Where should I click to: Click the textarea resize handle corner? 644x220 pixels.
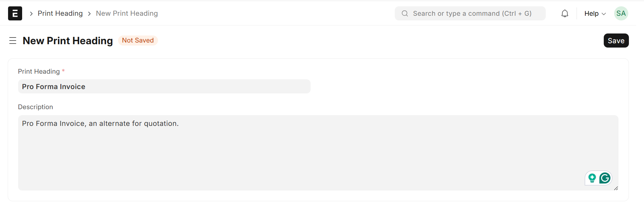pos(616,189)
